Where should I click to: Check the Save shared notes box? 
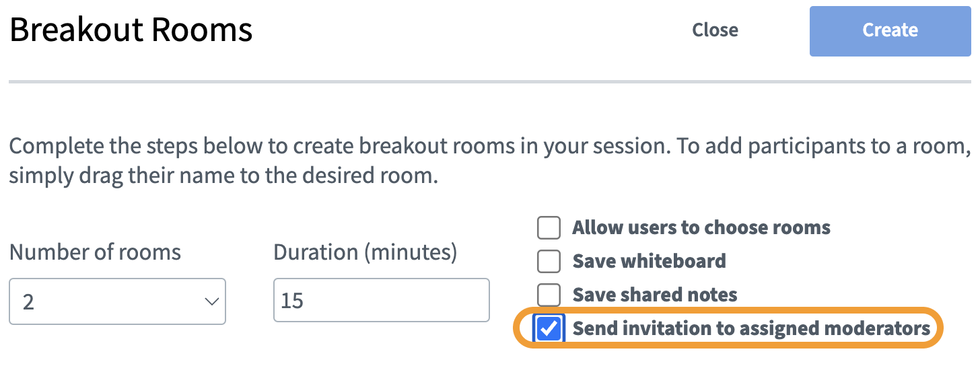(x=549, y=295)
